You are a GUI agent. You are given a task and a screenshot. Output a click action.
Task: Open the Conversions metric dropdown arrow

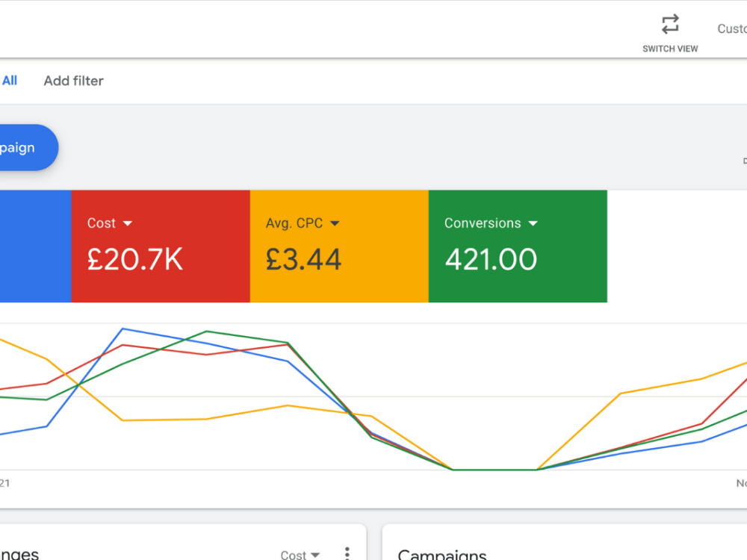click(533, 223)
